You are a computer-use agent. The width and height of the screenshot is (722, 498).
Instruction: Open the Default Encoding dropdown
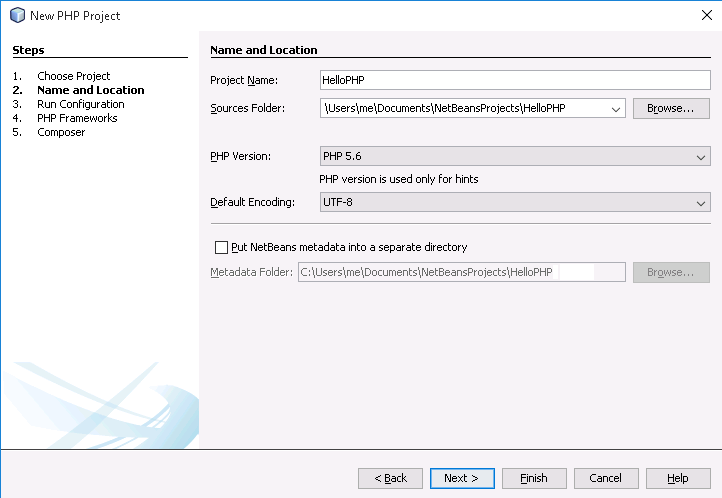point(515,202)
